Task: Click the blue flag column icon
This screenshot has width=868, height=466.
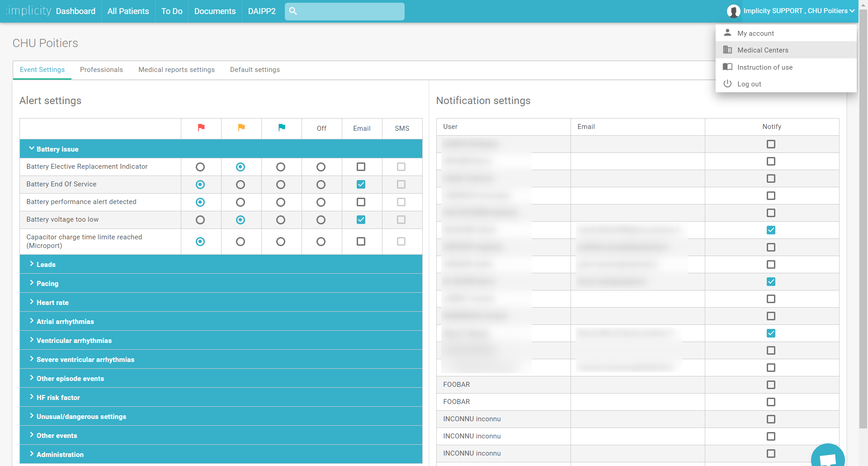Action: [282, 128]
